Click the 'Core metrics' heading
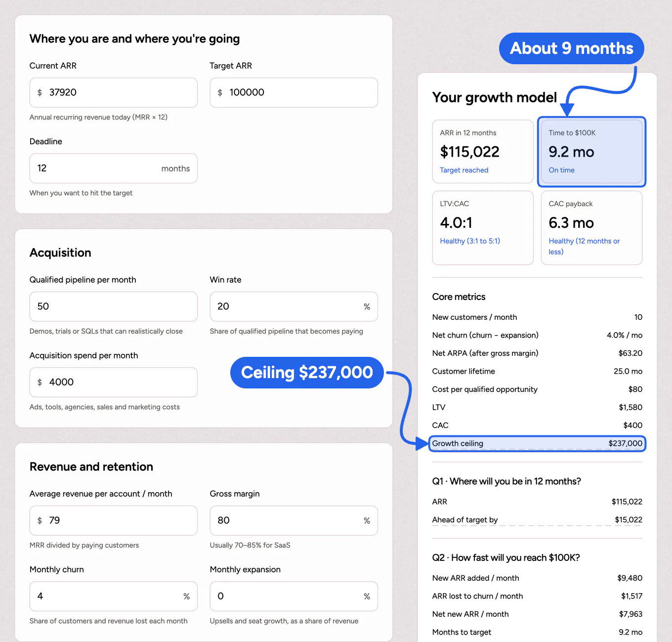Image resolution: width=672 pixels, height=642 pixels. (459, 297)
